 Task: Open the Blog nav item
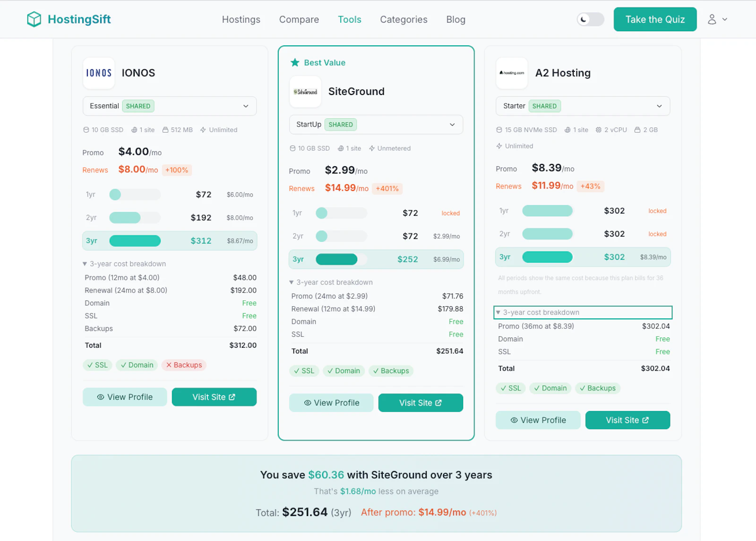point(455,19)
